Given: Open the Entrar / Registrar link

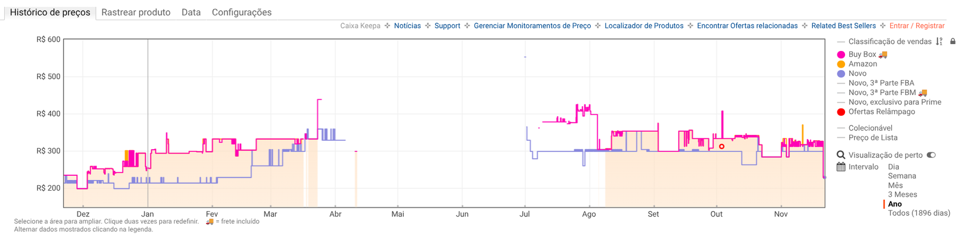Looking at the screenshot, I should point(917,26).
